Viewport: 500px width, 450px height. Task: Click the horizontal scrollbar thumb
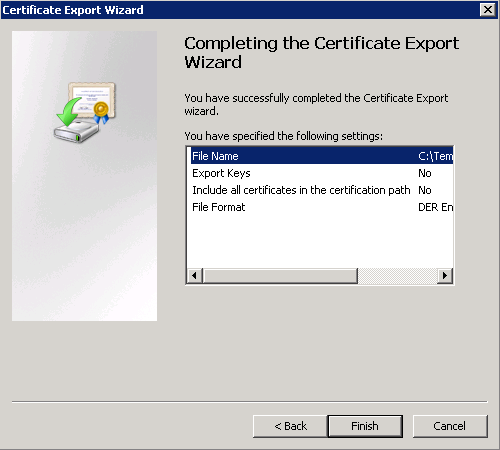(x=280, y=276)
